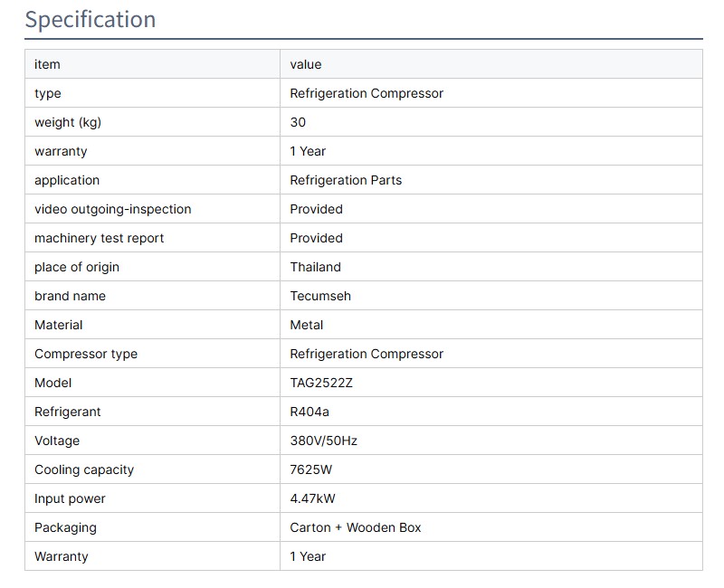Click the "Compressor type" label cell
724x588 pixels.
point(86,354)
